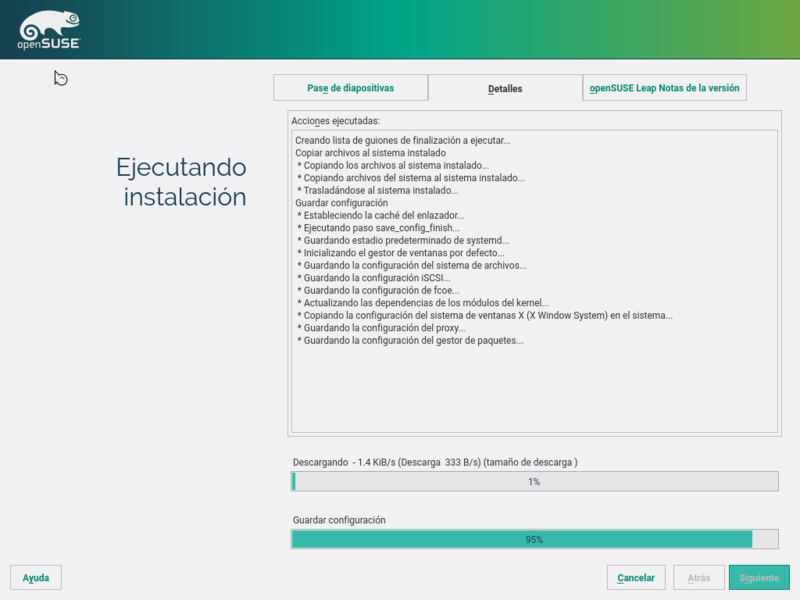Select the 'Creando lista de guiones' log line
This screenshot has width=800, height=600.
click(403, 140)
